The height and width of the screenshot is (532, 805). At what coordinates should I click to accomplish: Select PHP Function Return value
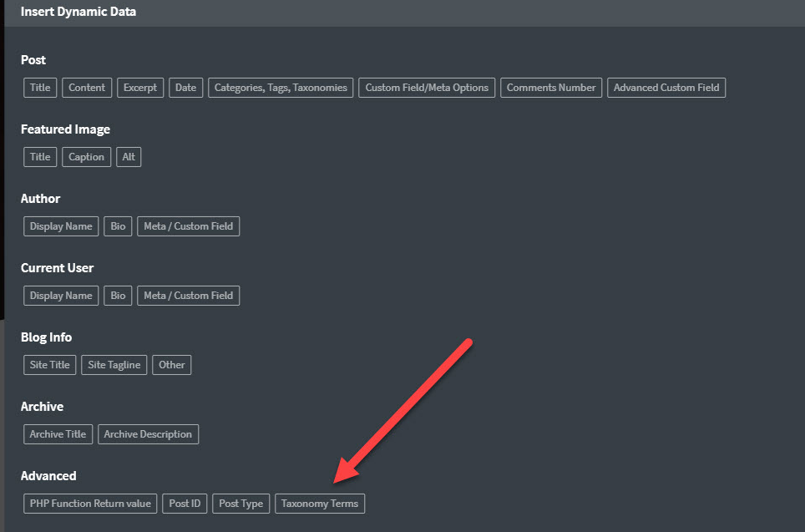pos(90,504)
